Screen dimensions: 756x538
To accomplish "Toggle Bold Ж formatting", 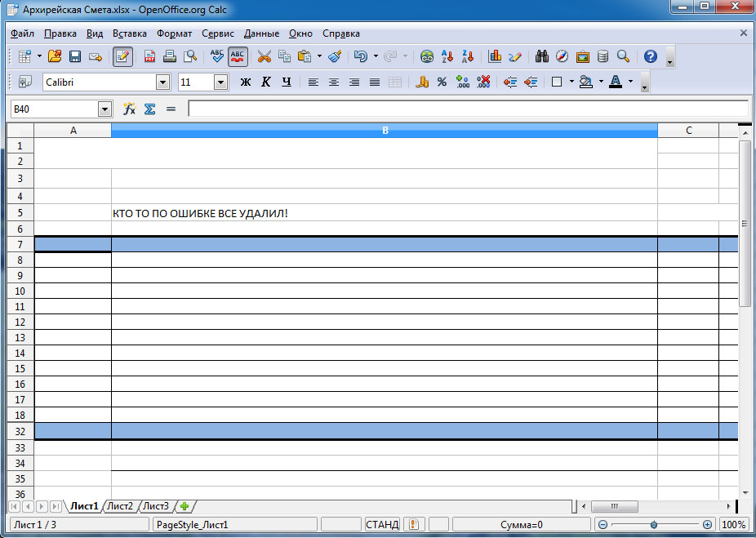I will click(x=246, y=82).
